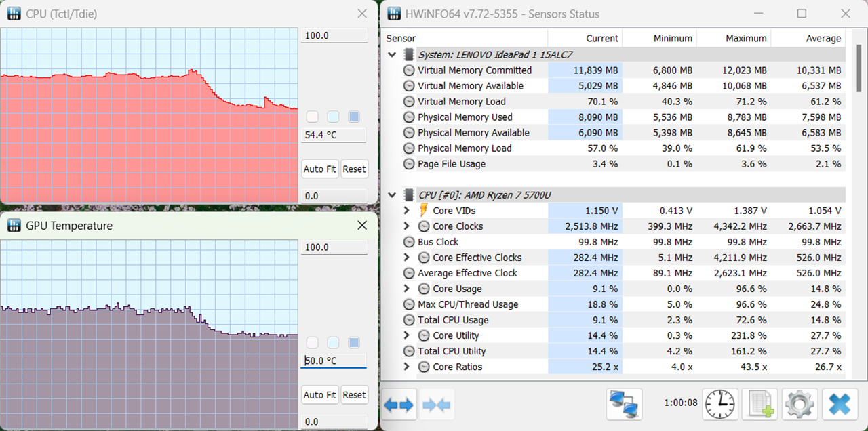This screenshot has width=868, height=431.
Task: Click light blue swatch in GPU graph
Action: pyautogui.click(x=333, y=343)
